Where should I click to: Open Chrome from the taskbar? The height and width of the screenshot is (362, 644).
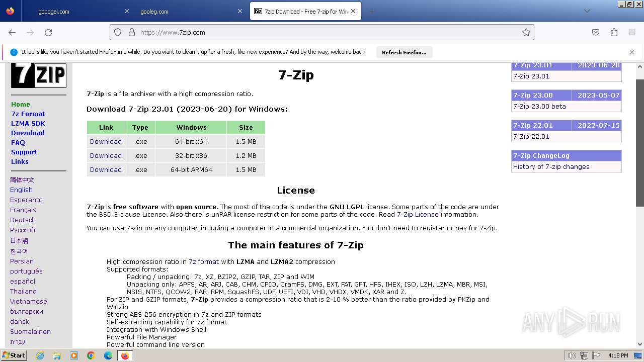(91, 355)
